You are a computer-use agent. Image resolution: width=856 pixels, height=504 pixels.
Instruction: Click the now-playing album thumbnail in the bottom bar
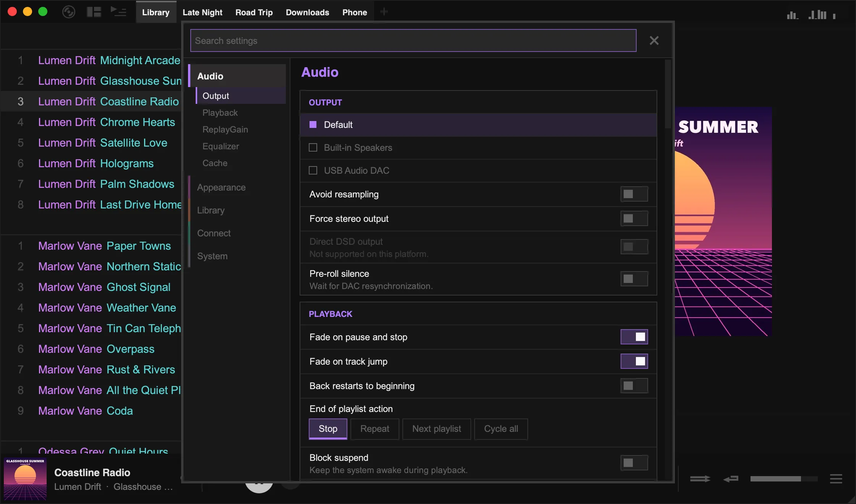(x=25, y=479)
